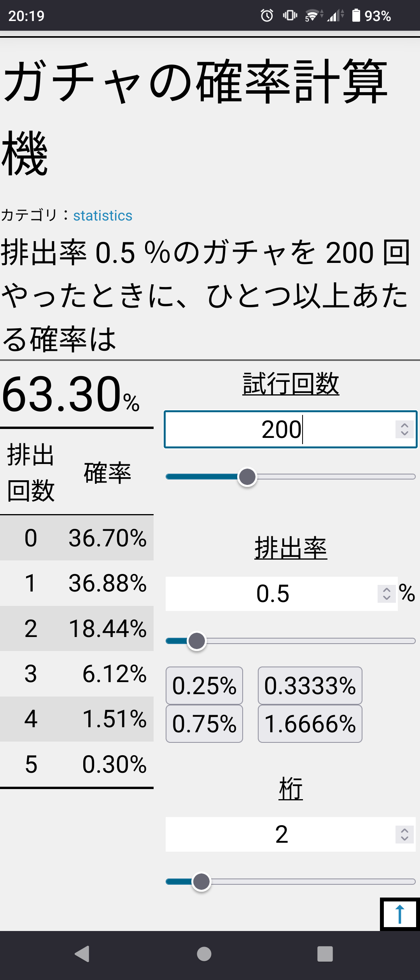Choose the 0.75% preset rate
The image size is (420, 980).
coord(204,724)
